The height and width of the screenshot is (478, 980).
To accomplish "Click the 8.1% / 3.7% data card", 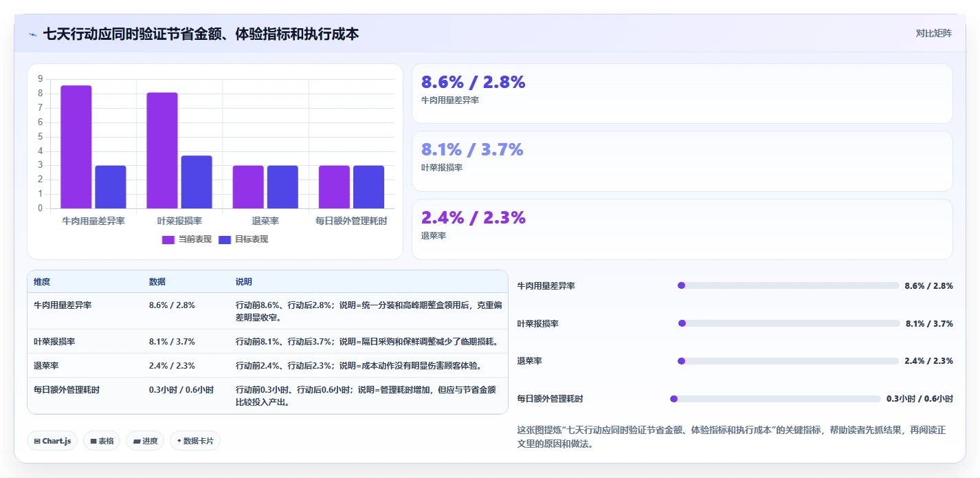I will point(682,161).
